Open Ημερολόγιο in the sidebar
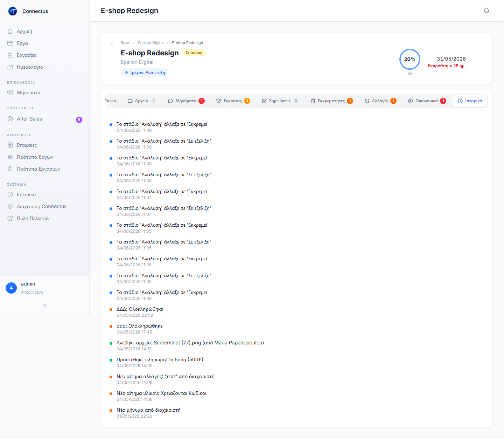 tap(44, 67)
